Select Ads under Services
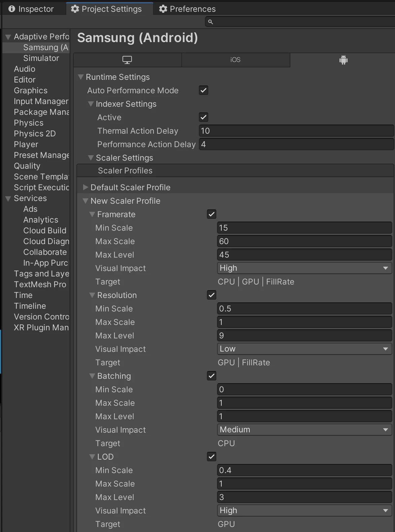Screen dimensions: 395x532 [30, 209]
